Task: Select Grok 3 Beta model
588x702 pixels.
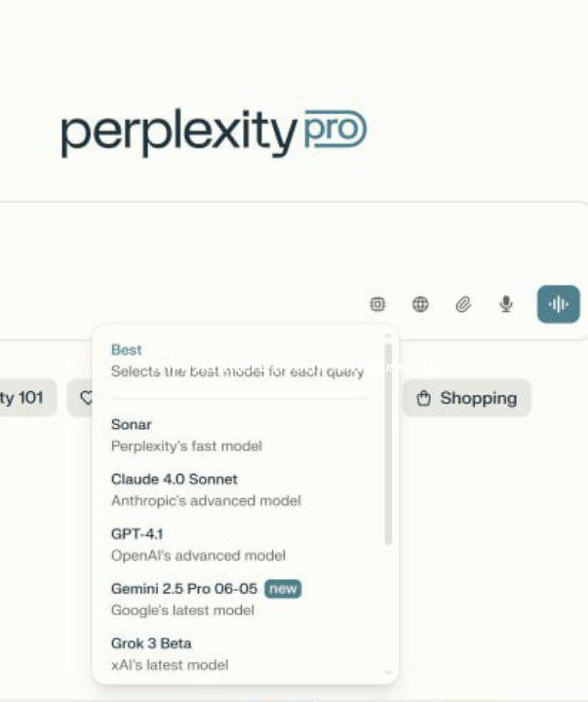Action: tap(237, 654)
